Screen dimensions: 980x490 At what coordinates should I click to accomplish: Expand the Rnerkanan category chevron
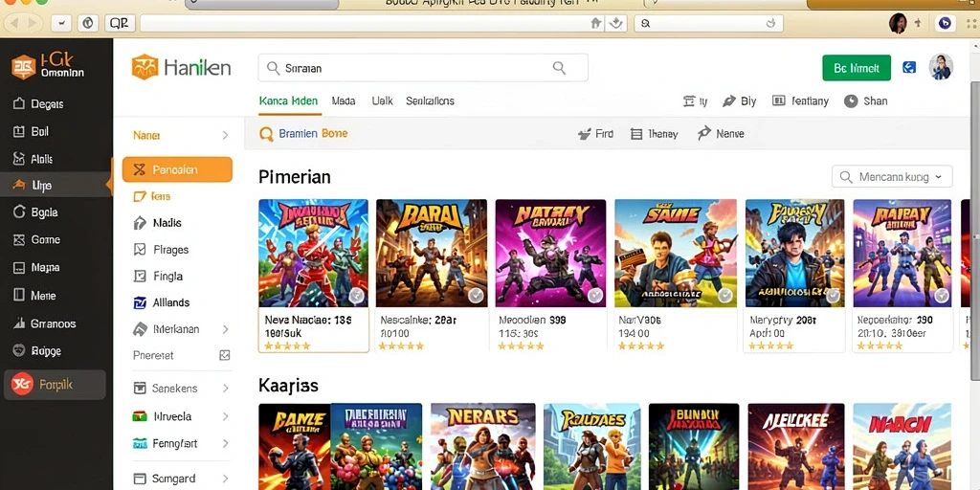[225, 329]
